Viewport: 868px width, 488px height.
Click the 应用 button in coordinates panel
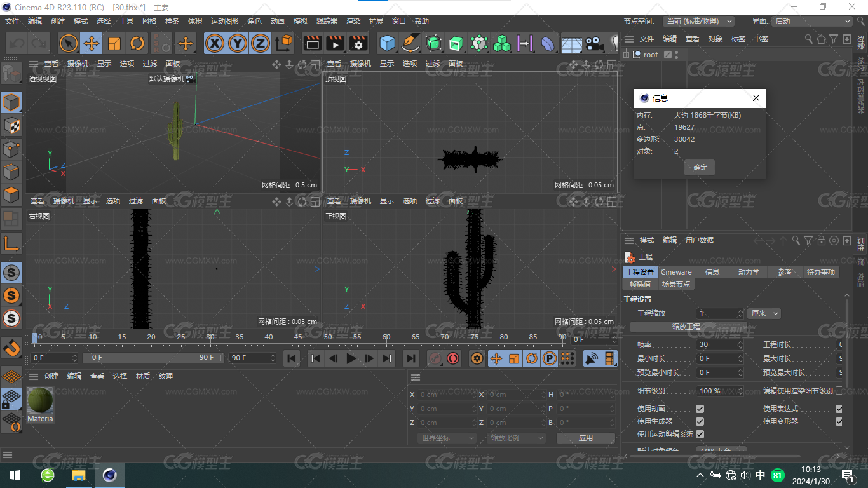[585, 438]
